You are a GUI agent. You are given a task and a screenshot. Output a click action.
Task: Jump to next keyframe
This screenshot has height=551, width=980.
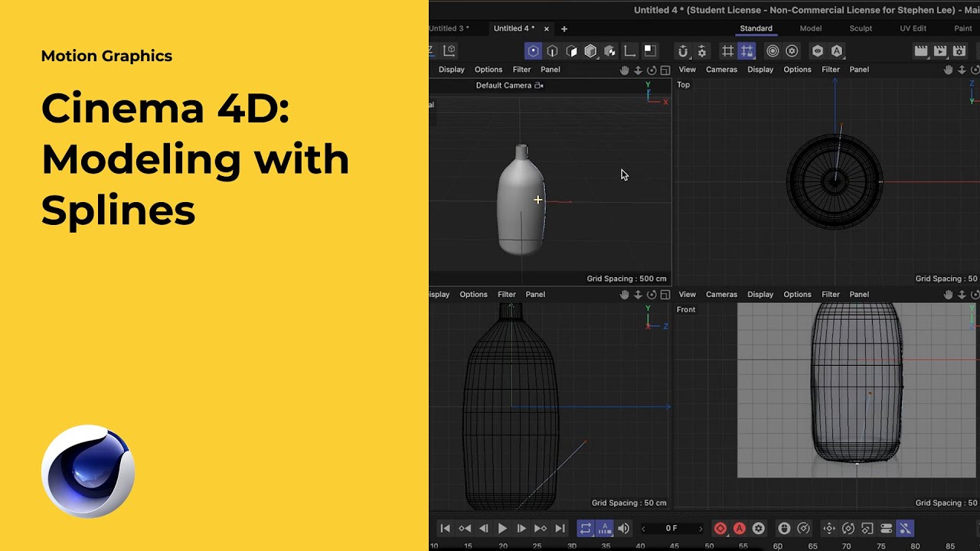point(541,528)
